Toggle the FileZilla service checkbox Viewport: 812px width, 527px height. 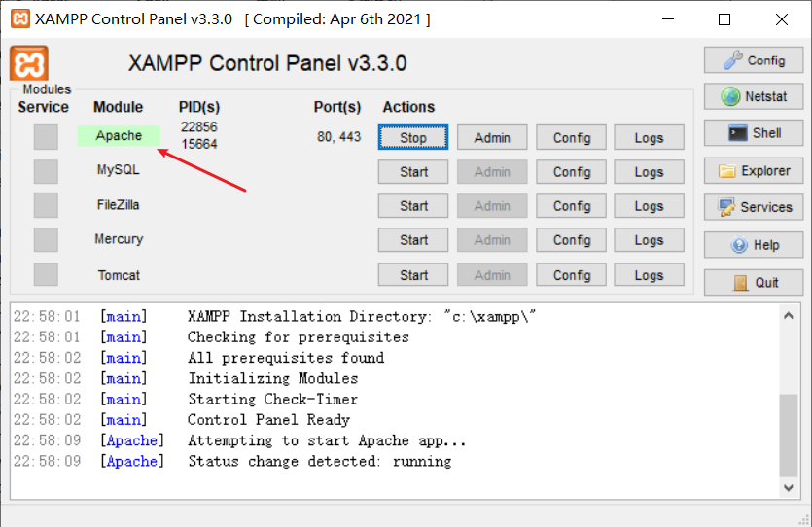tap(46, 205)
